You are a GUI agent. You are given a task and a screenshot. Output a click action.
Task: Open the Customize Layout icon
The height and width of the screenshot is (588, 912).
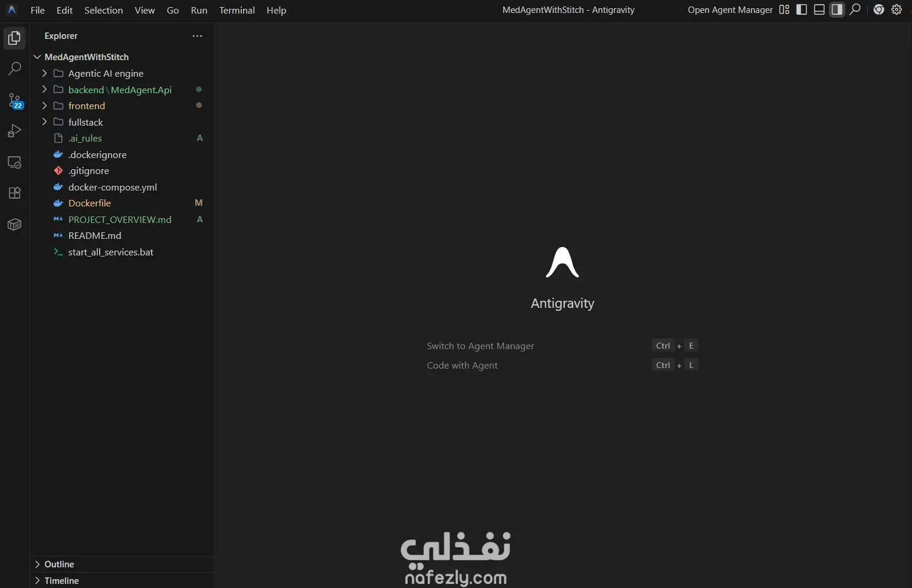tap(784, 9)
